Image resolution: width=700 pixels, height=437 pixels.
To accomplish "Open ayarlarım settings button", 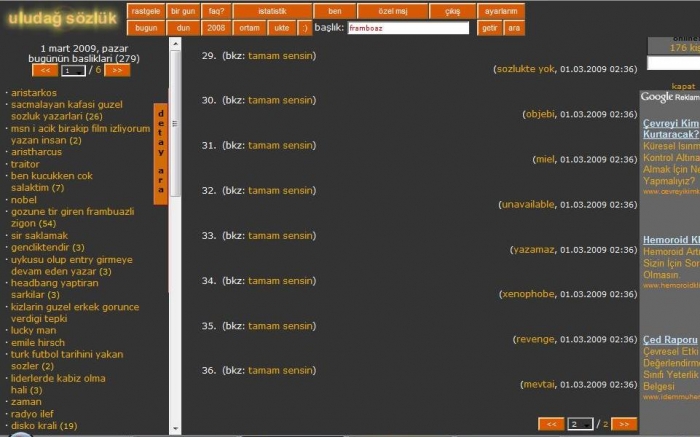I will tap(501, 11).
